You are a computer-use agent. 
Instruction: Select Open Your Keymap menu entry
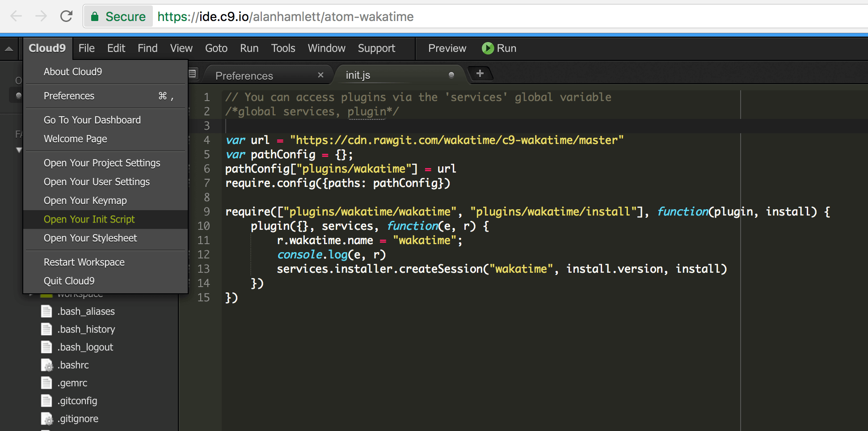pos(85,201)
